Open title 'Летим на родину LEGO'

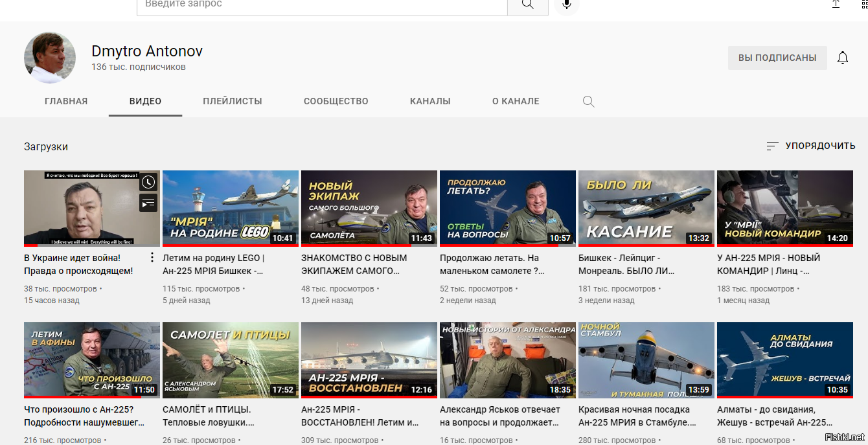click(213, 264)
